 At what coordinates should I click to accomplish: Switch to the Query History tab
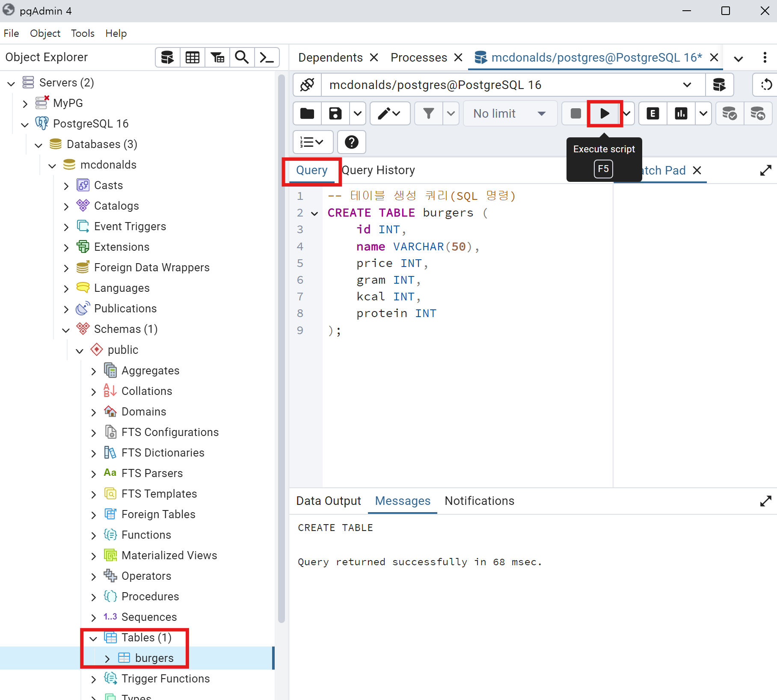pyautogui.click(x=378, y=170)
